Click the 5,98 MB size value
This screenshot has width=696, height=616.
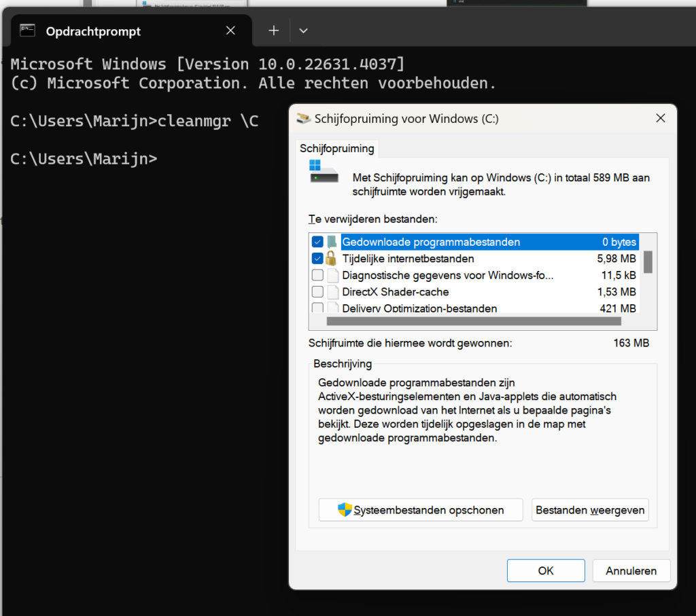click(616, 259)
